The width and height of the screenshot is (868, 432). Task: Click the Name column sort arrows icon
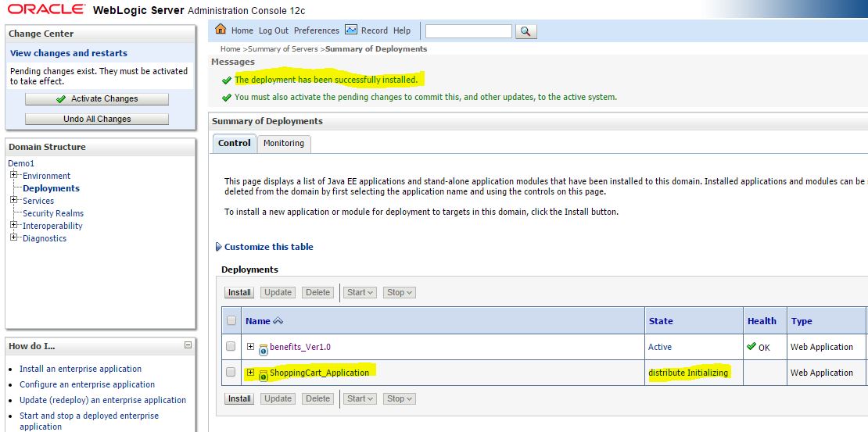click(x=278, y=321)
